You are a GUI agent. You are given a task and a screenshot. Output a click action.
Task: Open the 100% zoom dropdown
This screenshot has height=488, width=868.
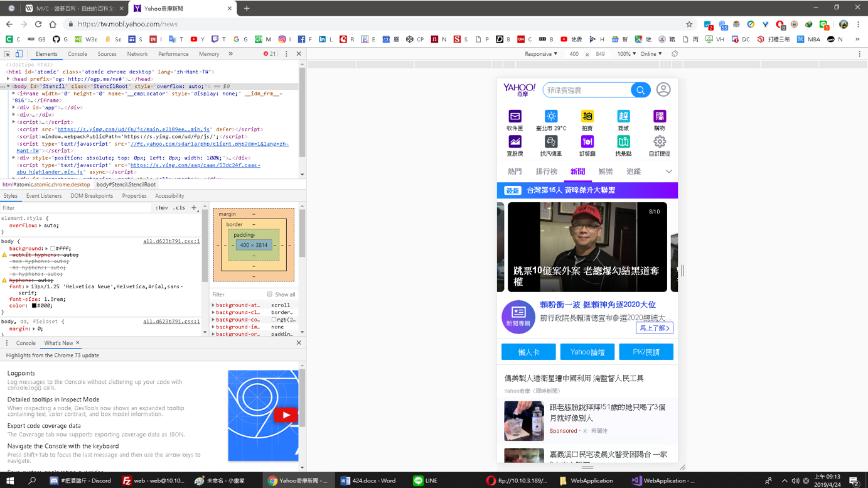pos(626,54)
